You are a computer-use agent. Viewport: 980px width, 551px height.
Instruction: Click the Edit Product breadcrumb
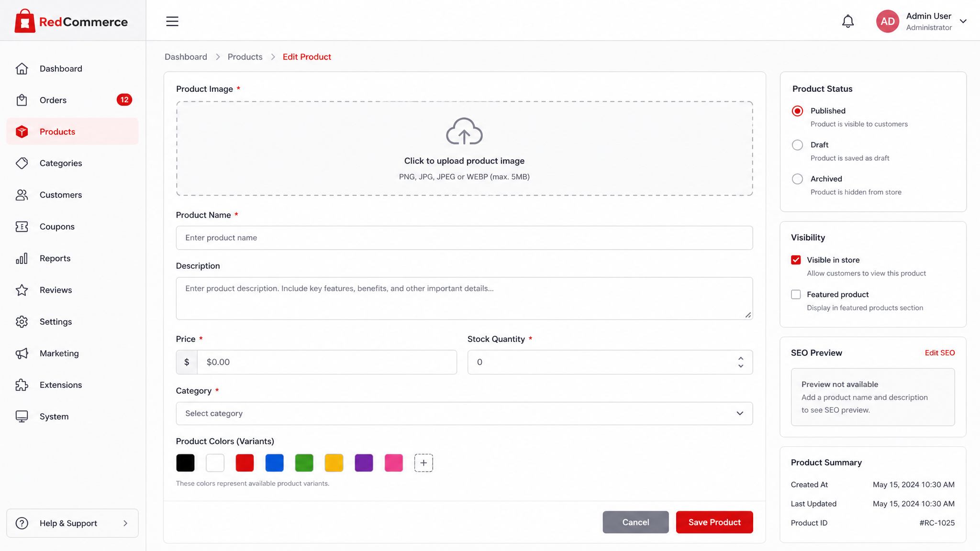tap(307, 56)
